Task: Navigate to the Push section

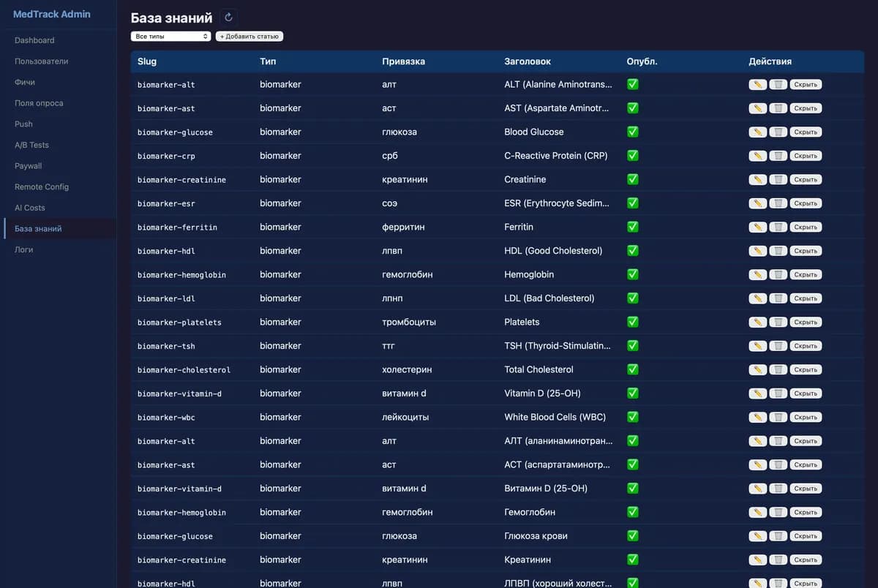Action: 23,124
